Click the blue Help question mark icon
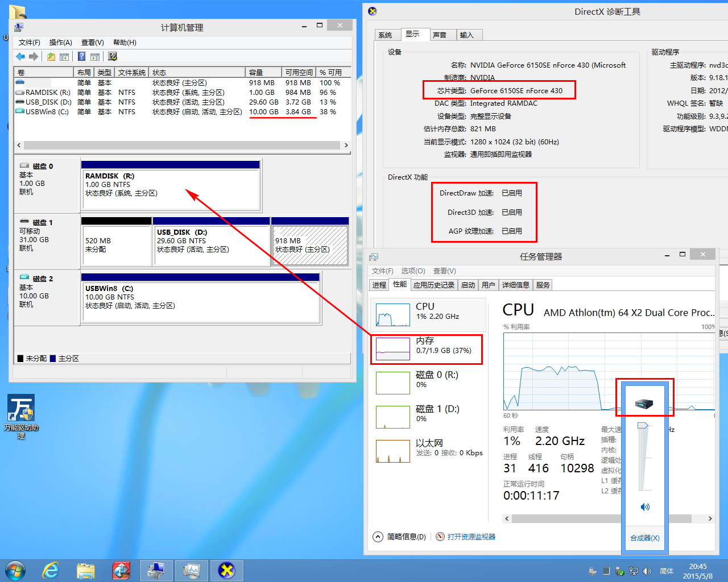Image resolution: width=728 pixels, height=582 pixels. (82, 56)
